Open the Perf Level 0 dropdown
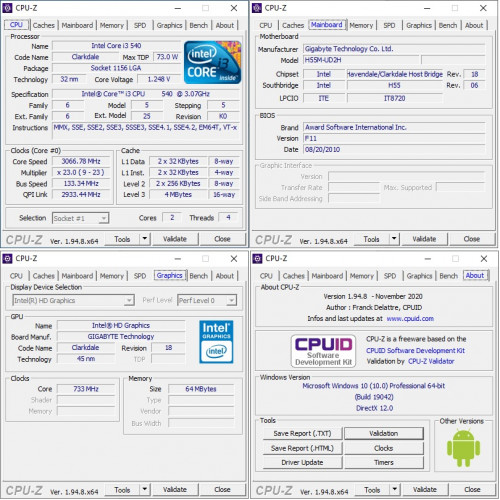 click(x=207, y=300)
